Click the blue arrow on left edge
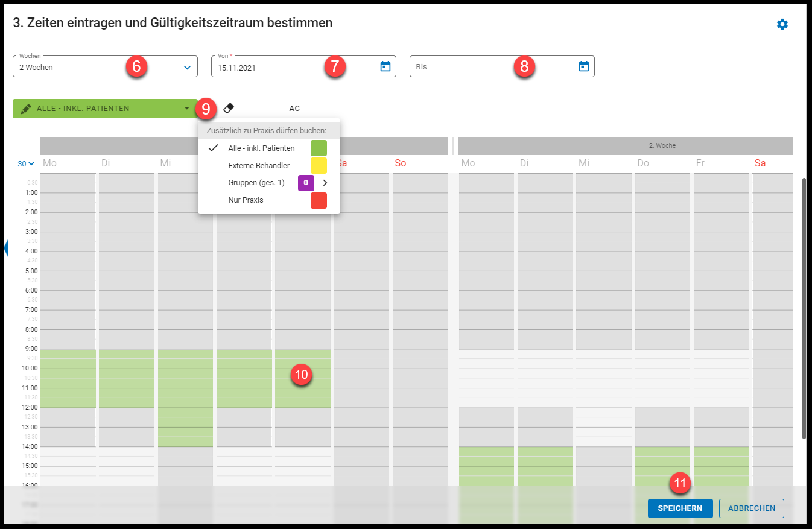This screenshot has height=529, width=812. click(x=5, y=247)
